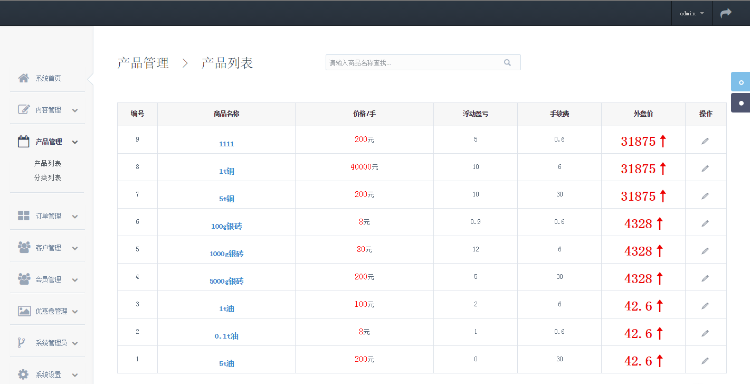Expand the 会员管理 menu chevron

click(75, 280)
